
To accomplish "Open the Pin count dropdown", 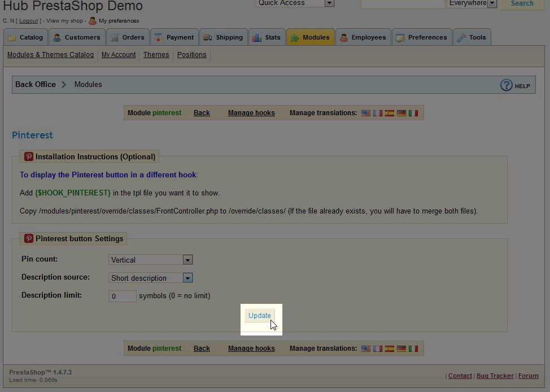I will (188, 260).
